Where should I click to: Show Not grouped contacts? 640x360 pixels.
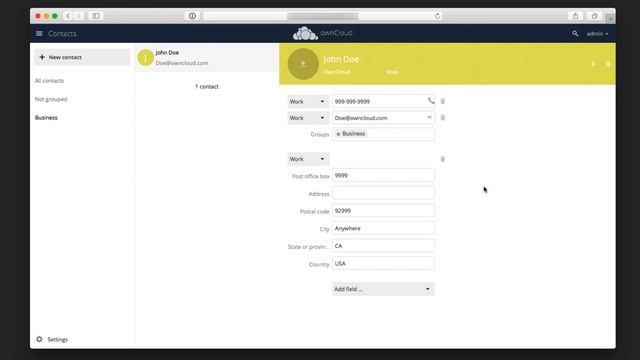pyautogui.click(x=51, y=99)
